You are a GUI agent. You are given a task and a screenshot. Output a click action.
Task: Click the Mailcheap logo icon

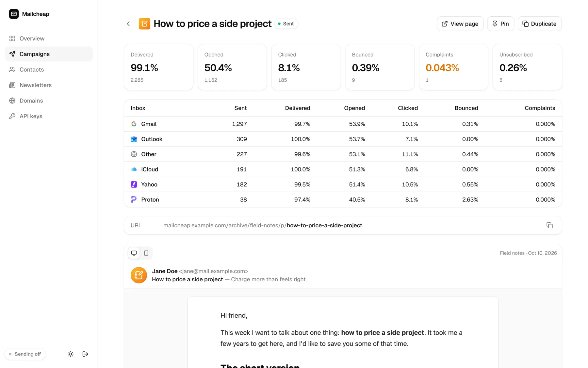pyautogui.click(x=14, y=14)
